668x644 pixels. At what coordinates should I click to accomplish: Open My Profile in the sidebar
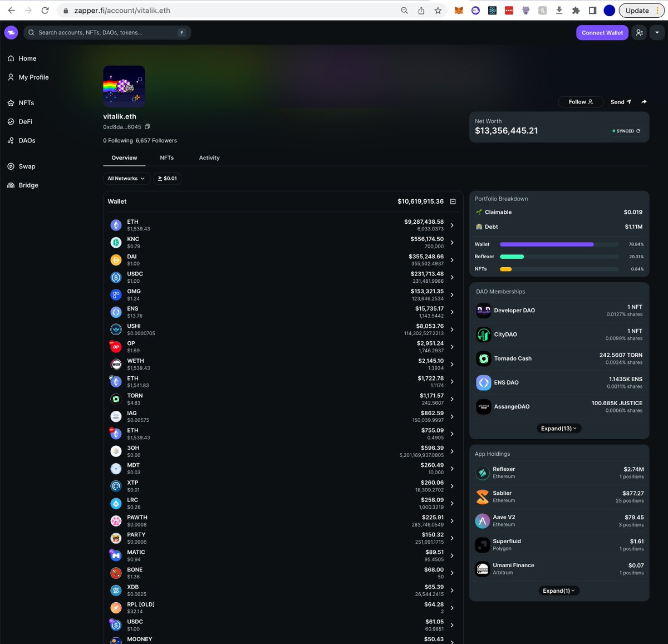28,77
